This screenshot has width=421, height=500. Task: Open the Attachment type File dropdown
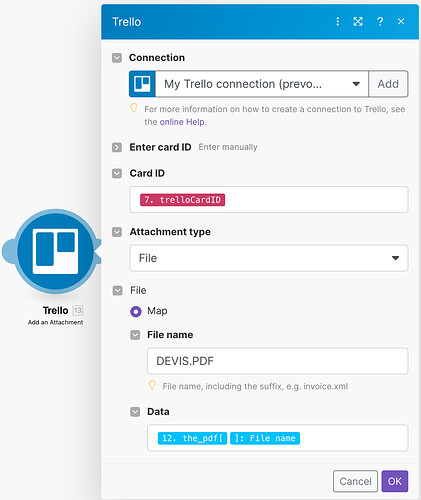[269, 258]
